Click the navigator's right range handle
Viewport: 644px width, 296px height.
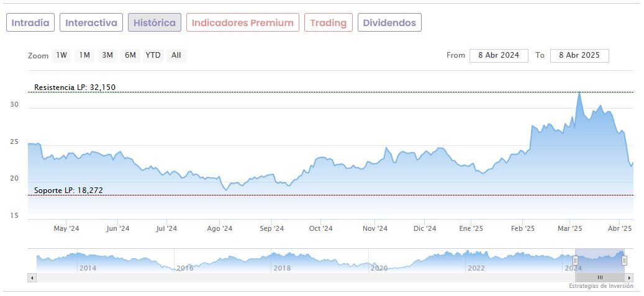624,261
